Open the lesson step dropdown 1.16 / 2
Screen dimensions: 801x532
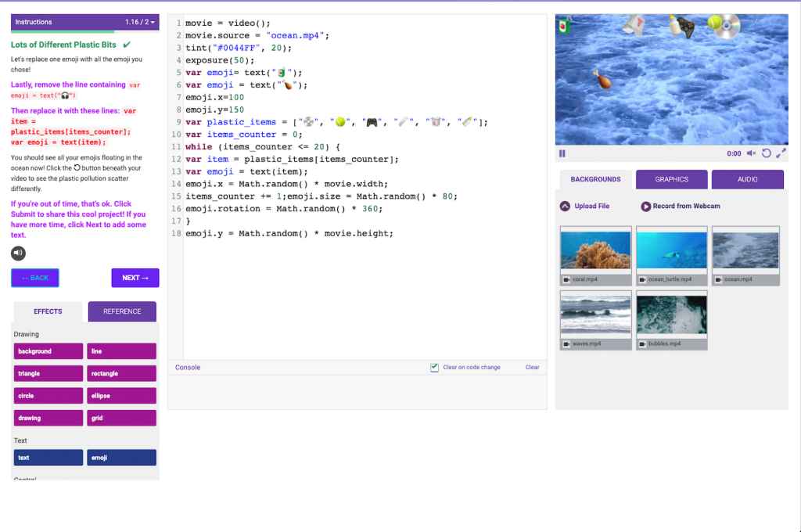pyautogui.click(x=139, y=22)
